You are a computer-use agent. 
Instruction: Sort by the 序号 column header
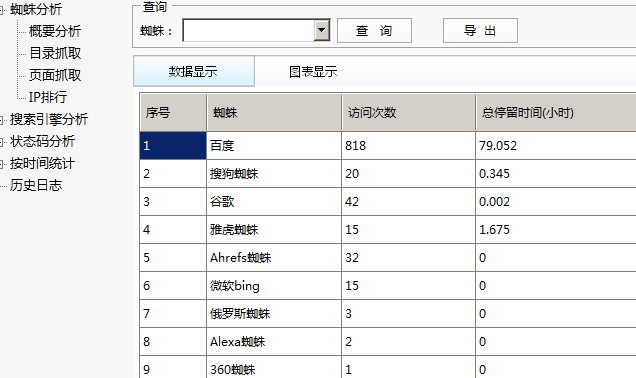[173, 112]
